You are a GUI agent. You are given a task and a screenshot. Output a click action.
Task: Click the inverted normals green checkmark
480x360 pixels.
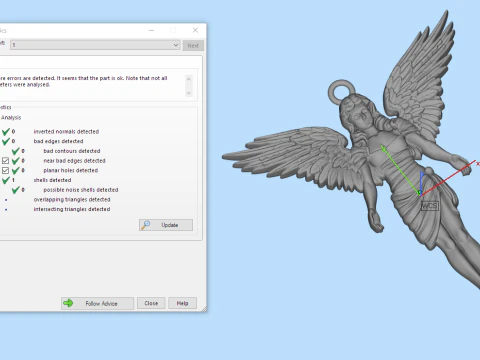pos(6,132)
